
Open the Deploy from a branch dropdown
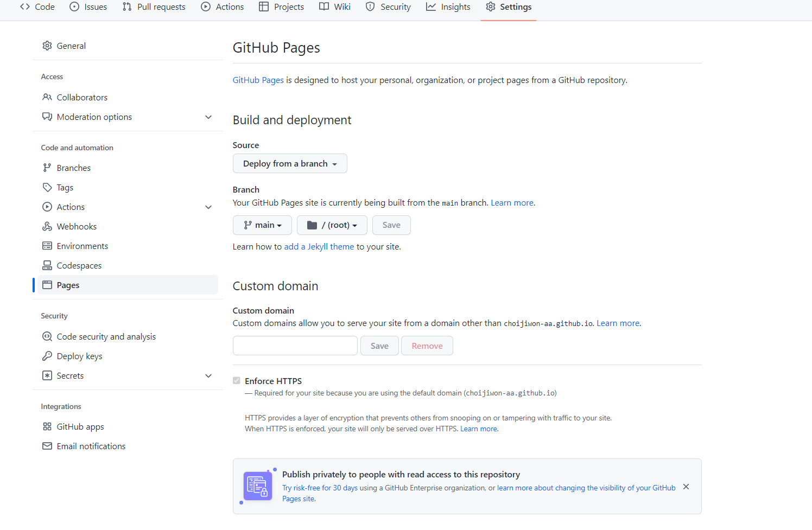click(290, 163)
